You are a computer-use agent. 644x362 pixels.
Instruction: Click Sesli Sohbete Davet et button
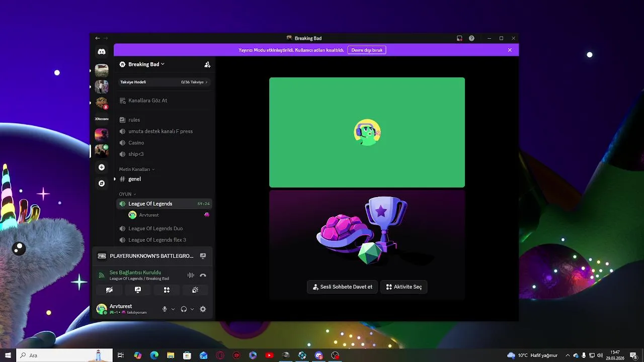click(x=342, y=287)
